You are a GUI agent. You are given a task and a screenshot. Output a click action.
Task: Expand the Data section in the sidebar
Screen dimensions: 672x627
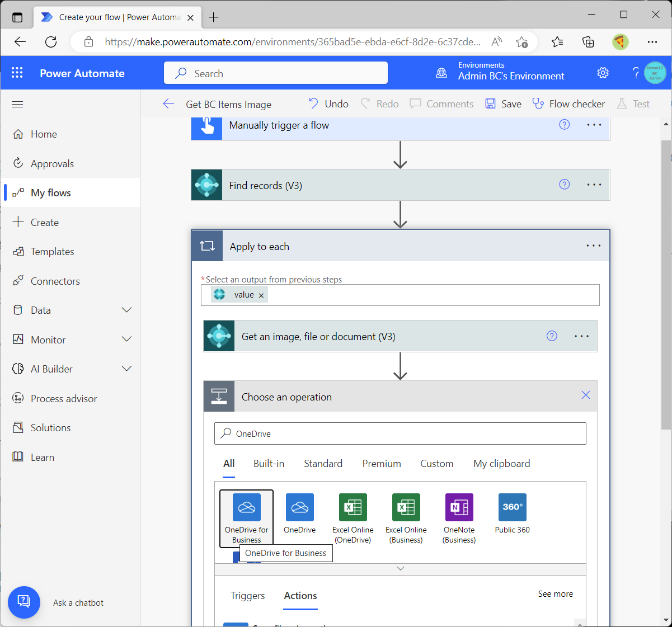tap(127, 310)
